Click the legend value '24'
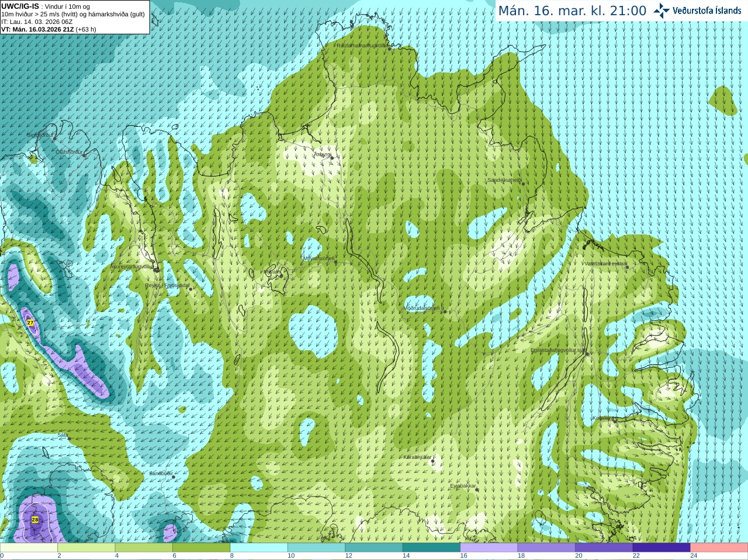Viewport: 748px width, 560px height. (694, 556)
